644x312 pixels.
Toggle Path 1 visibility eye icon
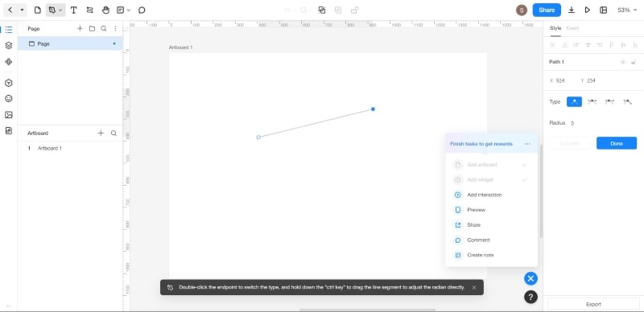tap(623, 62)
